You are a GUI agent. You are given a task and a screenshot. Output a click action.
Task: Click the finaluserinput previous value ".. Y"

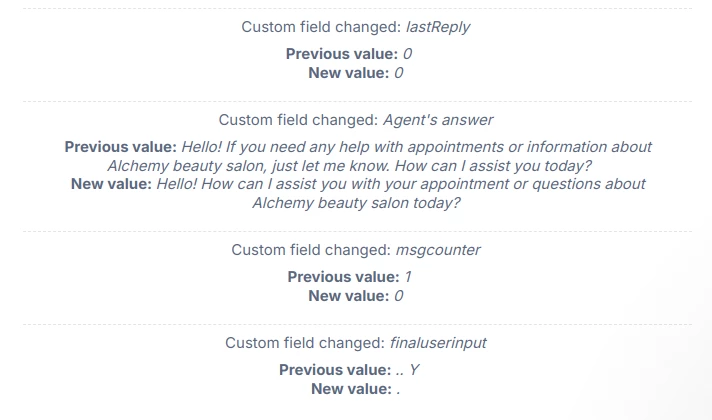[x=407, y=369]
